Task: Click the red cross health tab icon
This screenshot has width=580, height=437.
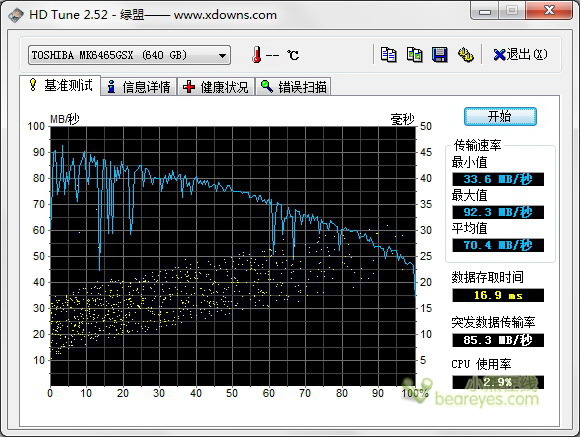Action: (x=189, y=87)
